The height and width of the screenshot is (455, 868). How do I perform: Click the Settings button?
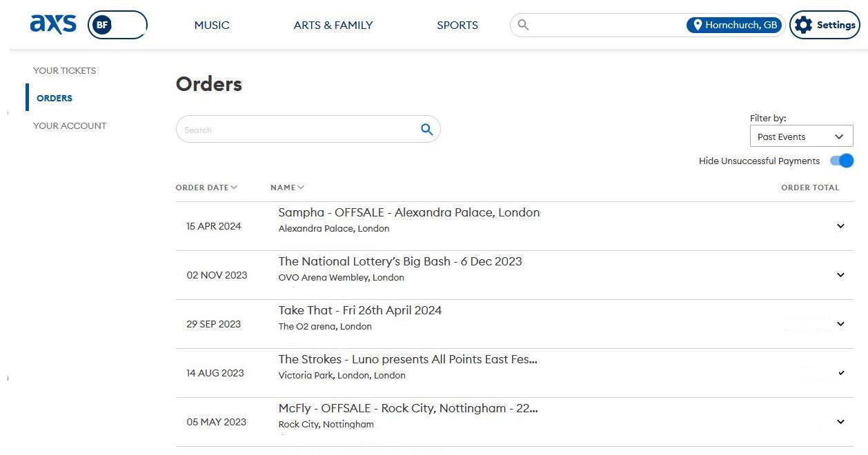click(825, 25)
